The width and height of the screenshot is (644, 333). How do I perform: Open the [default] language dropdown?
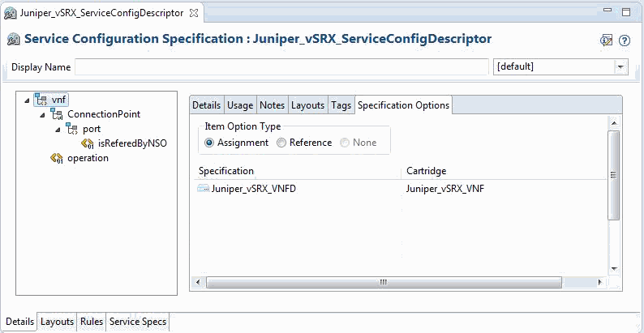coord(620,67)
